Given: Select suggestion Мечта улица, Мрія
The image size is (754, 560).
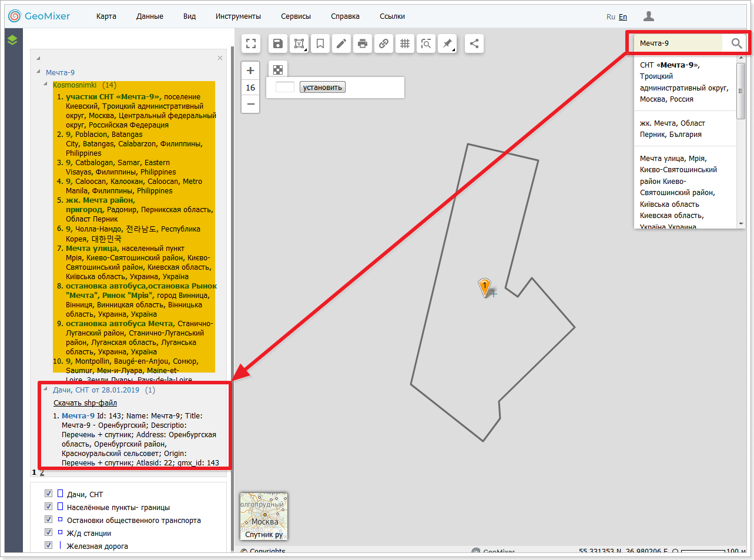Looking at the screenshot, I should (685, 187).
